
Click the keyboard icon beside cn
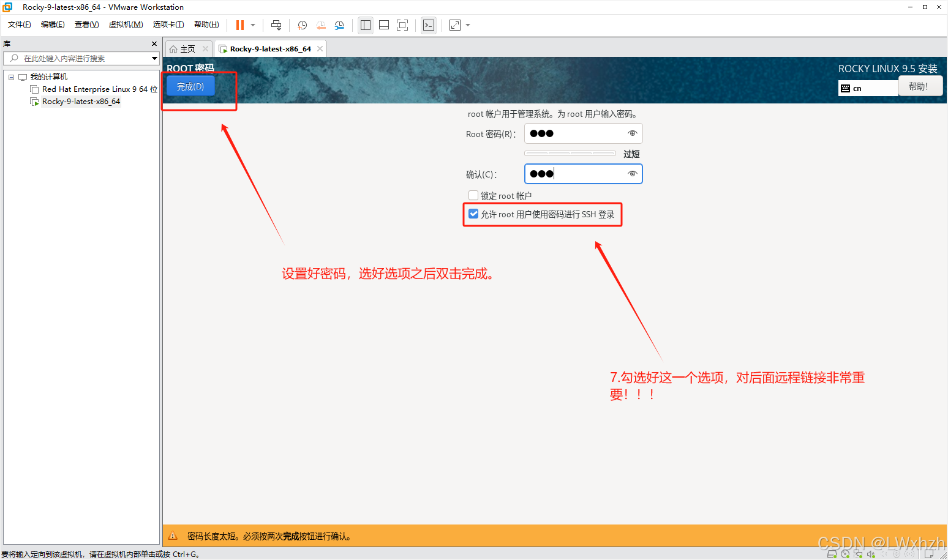[845, 88]
